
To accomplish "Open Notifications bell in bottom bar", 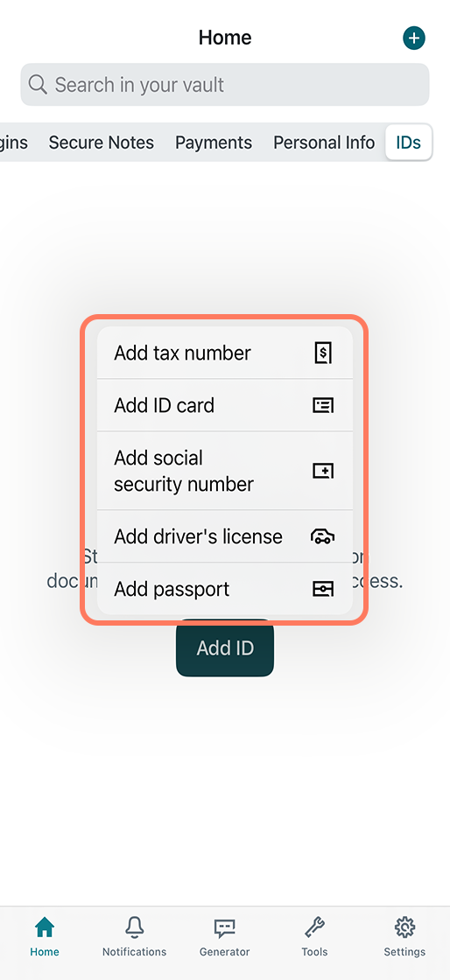I will click(x=134, y=936).
